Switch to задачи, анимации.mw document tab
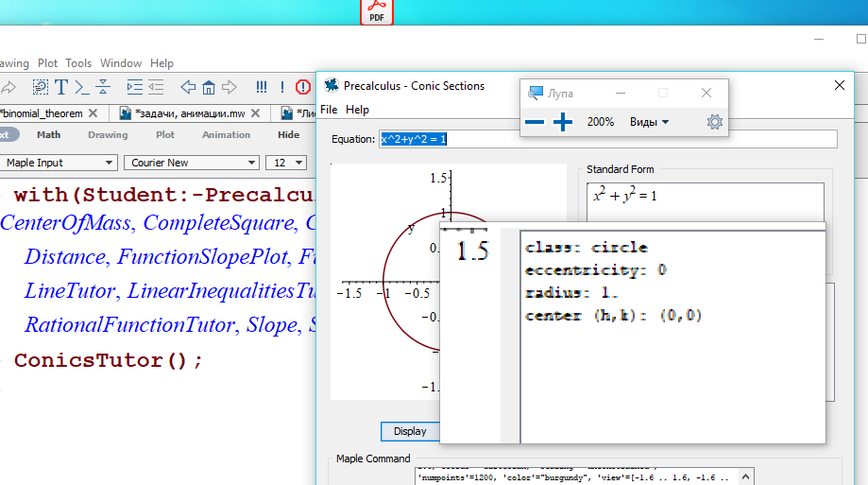 pyautogui.click(x=190, y=113)
